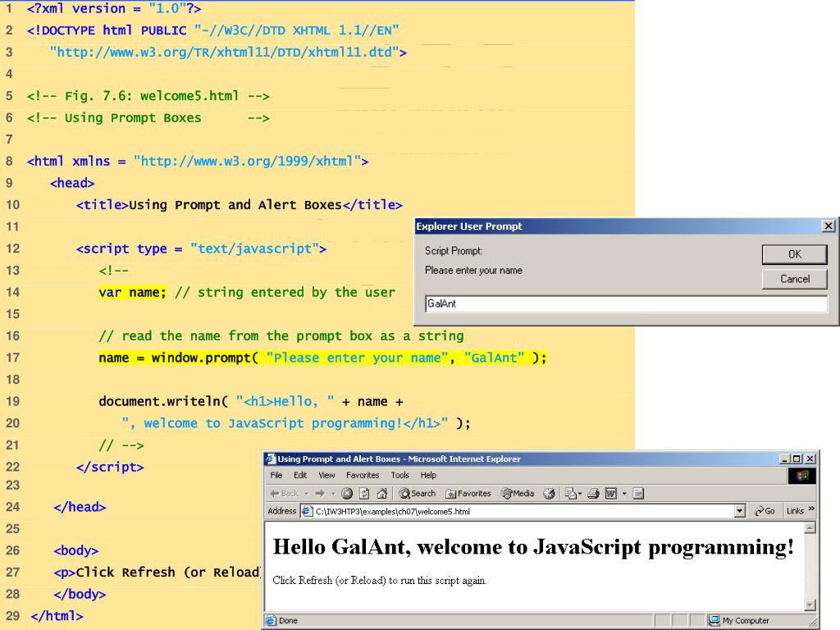Open the Favorites pane from the toolbar
The width and height of the screenshot is (840, 630).
[468, 493]
